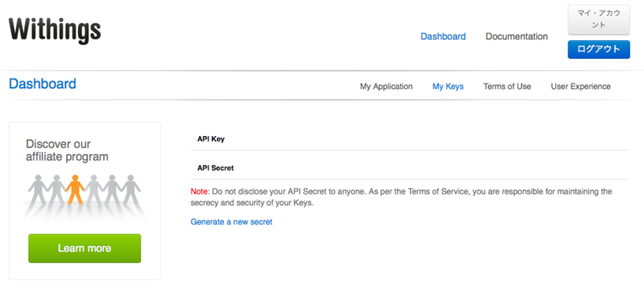The image size is (644, 292).
Task: Click the red Note warning text
Action: click(200, 191)
